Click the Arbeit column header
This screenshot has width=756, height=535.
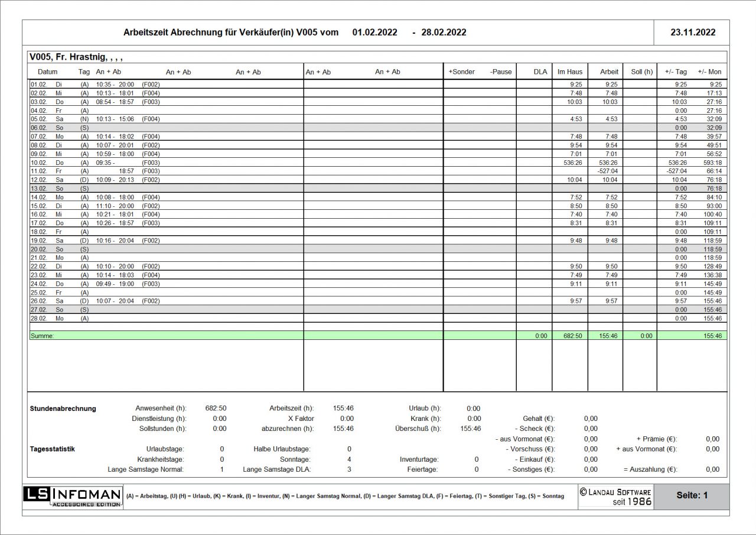[609, 72]
